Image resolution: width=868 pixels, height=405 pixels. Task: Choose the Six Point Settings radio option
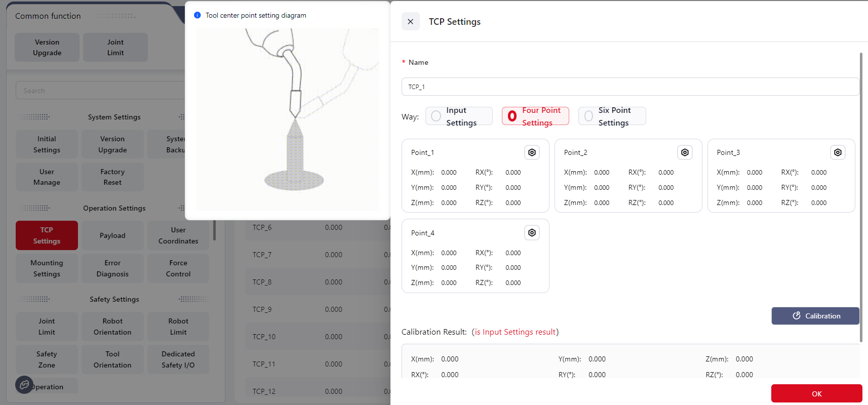[x=588, y=116]
